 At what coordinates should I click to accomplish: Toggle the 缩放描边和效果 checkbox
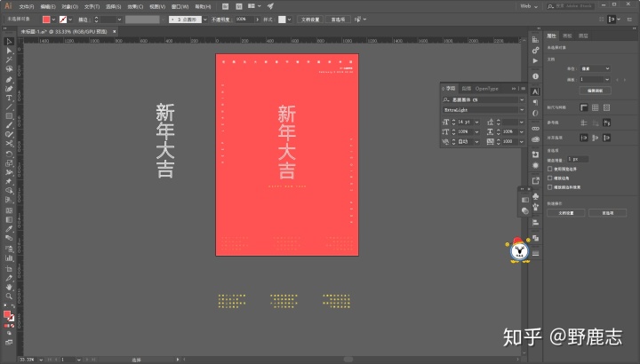click(x=550, y=187)
